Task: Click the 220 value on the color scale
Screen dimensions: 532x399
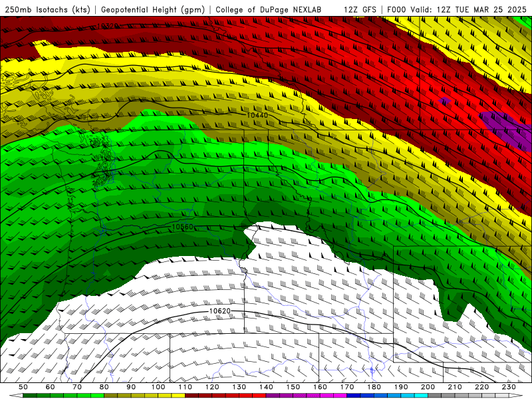Action: pyautogui.click(x=481, y=387)
